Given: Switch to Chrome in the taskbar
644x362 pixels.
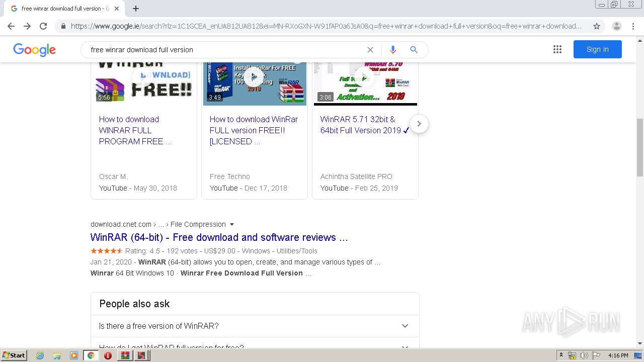Looking at the screenshot, I should click(91, 355).
